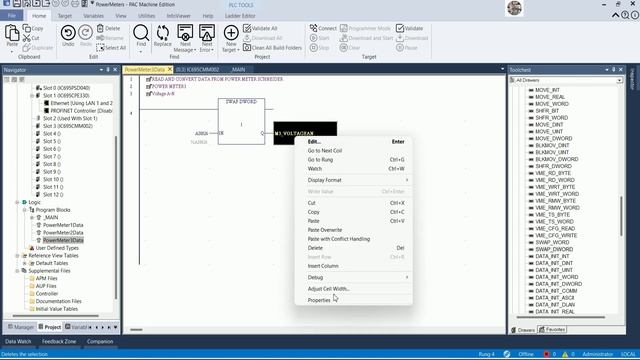Expand the Reference View Tables node
Viewport: 640px width, 360px height.
pos(17,256)
